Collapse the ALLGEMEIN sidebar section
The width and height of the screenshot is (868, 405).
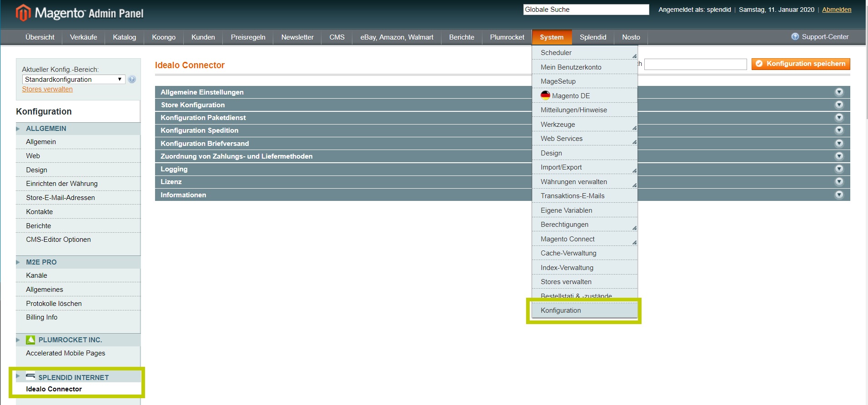point(78,129)
